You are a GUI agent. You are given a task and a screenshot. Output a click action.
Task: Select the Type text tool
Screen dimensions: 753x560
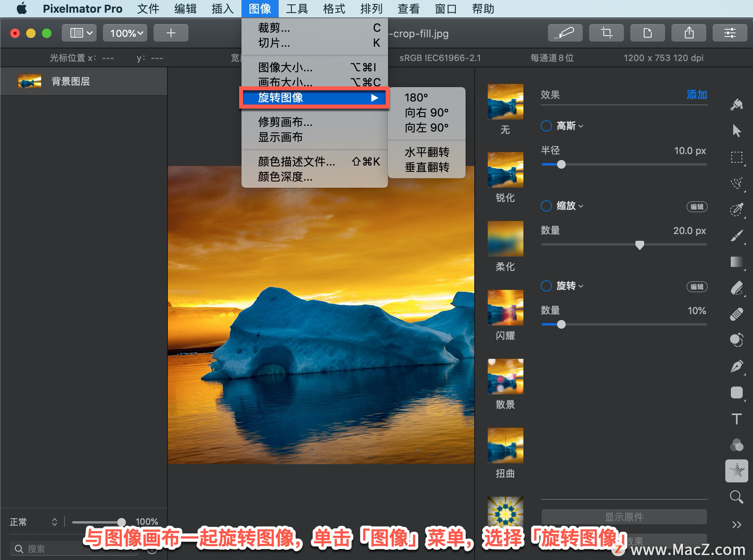(x=736, y=419)
